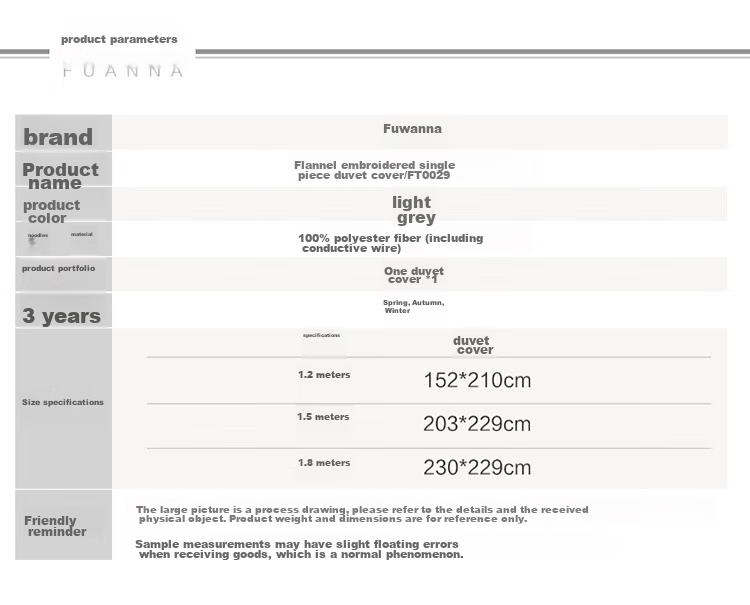
Task: Click the '230*229cm' dimension value
Action: pos(477,468)
